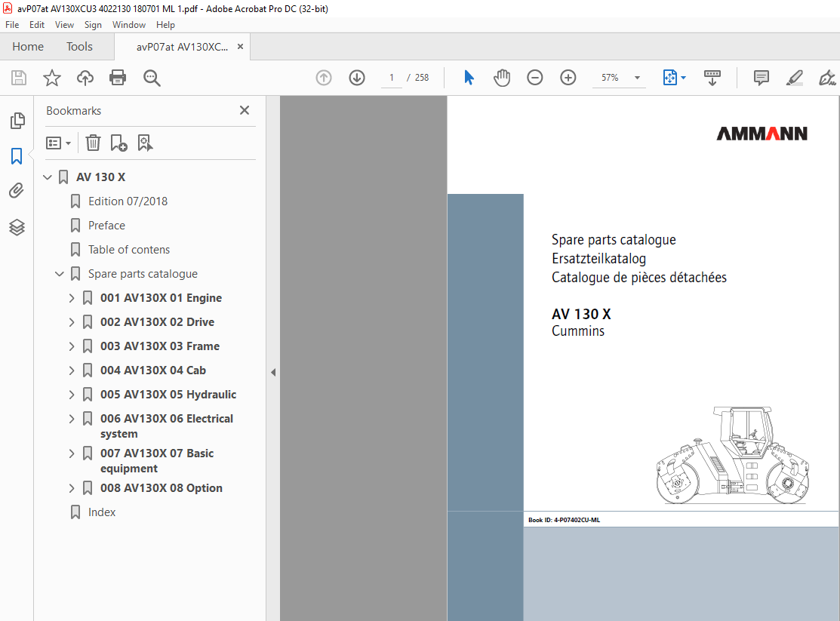Open the Sign menu
840x621 pixels.
pyautogui.click(x=93, y=25)
